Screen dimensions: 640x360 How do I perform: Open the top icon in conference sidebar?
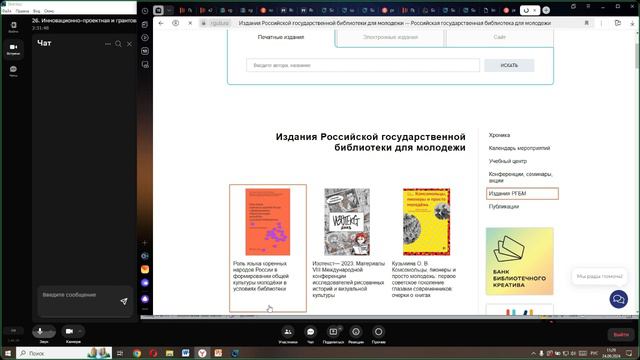click(13, 27)
